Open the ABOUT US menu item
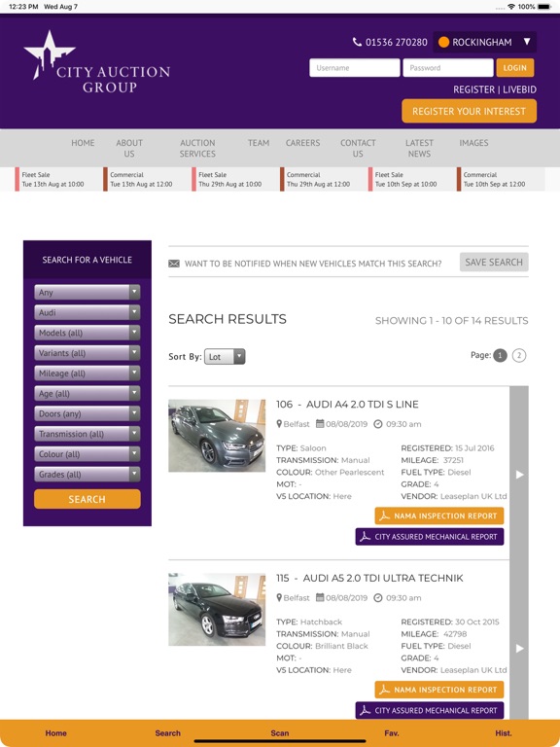The image size is (560, 747). coord(129,148)
